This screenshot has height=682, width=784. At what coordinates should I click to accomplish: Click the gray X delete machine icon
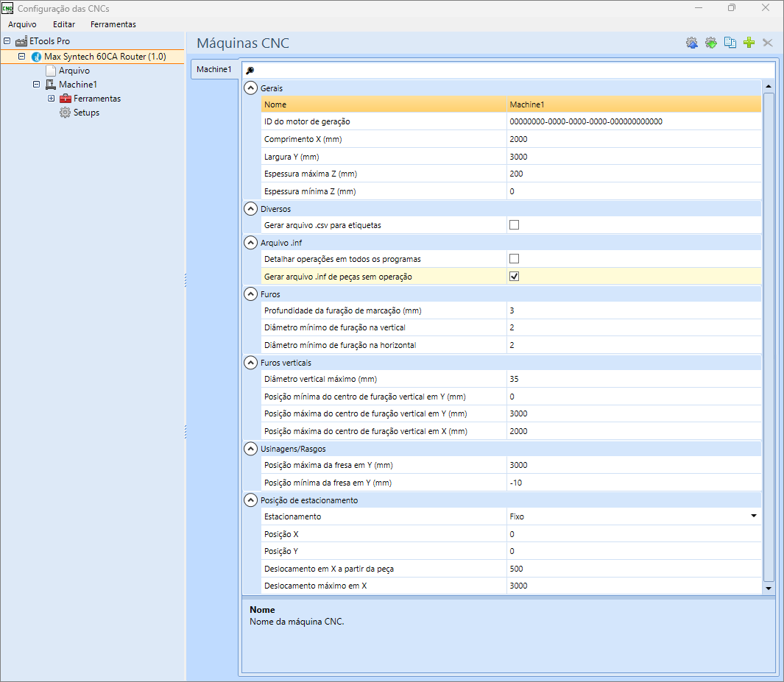point(768,43)
